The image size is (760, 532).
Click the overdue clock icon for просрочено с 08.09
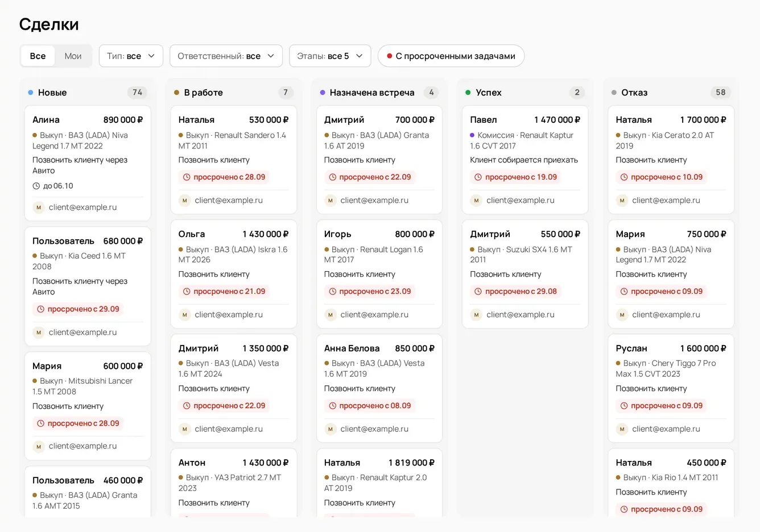point(332,406)
